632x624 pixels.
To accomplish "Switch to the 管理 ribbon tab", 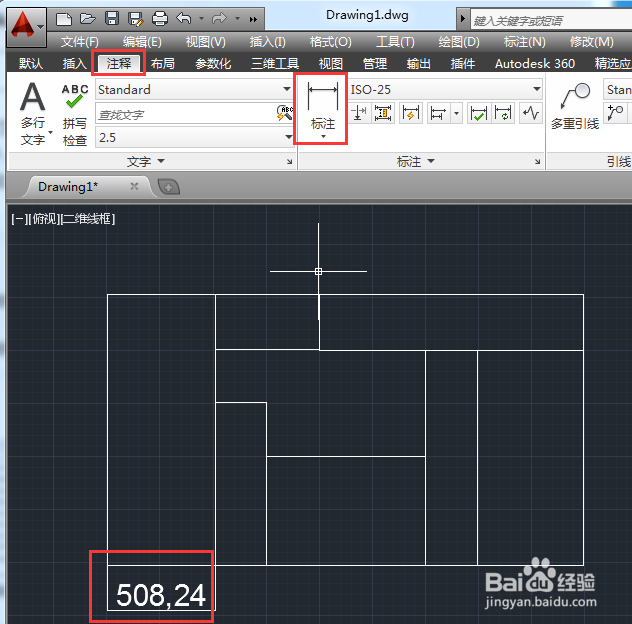I will [374, 64].
